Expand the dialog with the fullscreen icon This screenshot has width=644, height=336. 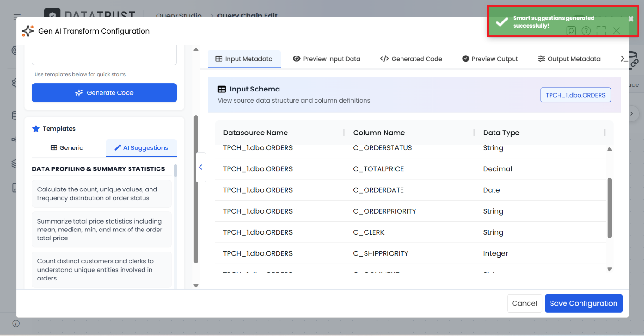(x=601, y=31)
